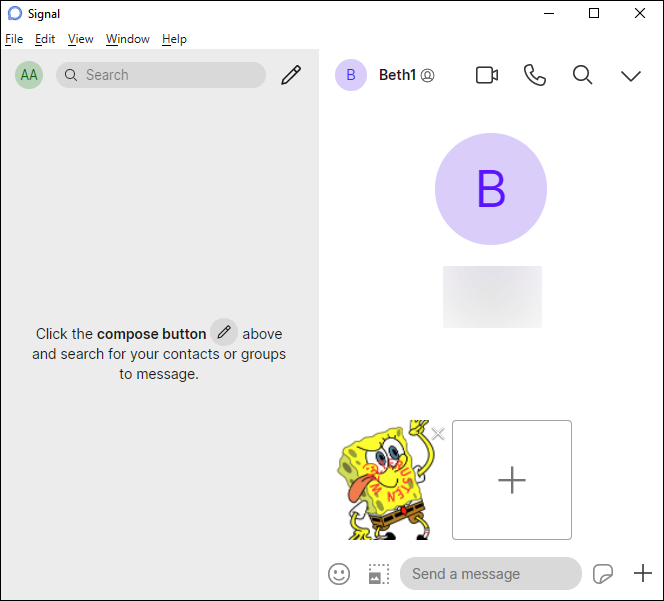Open the sticker picker
This screenshot has width=664, height=601.
(603, 574)
